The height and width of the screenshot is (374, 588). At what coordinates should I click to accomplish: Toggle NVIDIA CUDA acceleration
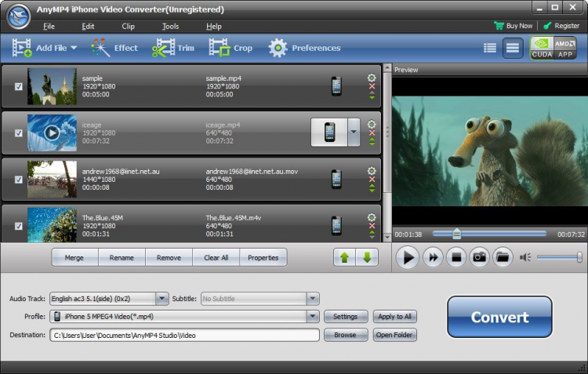pyautogui.click(x=542, y=48)
